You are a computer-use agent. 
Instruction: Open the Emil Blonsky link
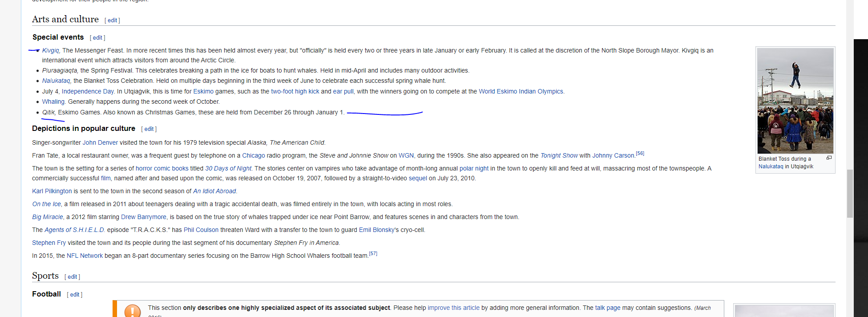point(376,230)
